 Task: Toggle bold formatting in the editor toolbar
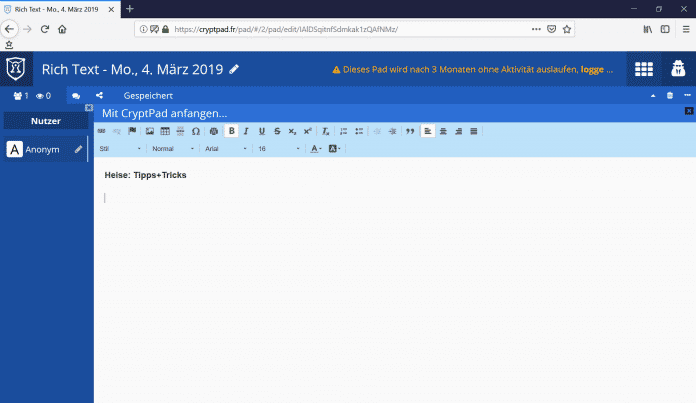pyautogui.click(x=232, y=131)
